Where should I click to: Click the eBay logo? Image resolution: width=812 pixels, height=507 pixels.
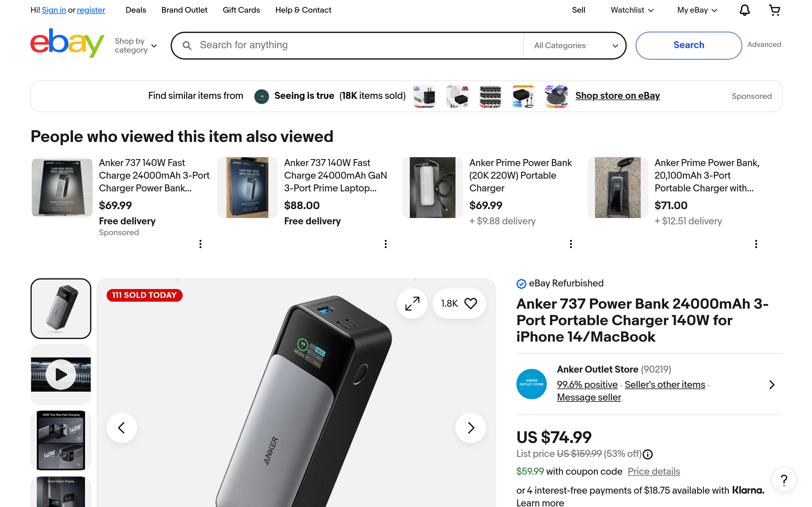[67, 44]
